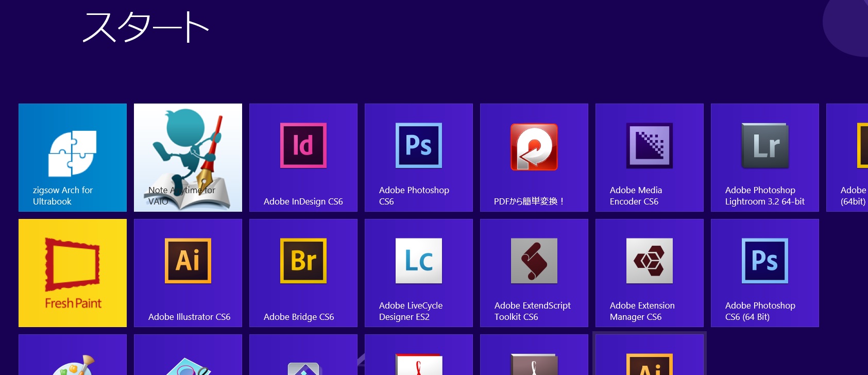Open the paint palette tile below Fresh Paint
The height and width of the screenshot is (375, 868).
[x=73, y=355]
